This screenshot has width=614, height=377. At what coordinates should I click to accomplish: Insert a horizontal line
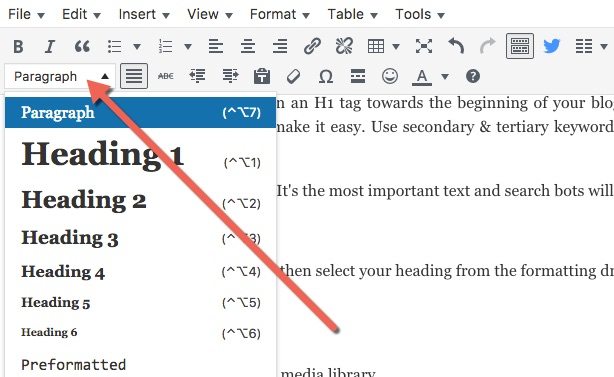click(x=358, y=76)
